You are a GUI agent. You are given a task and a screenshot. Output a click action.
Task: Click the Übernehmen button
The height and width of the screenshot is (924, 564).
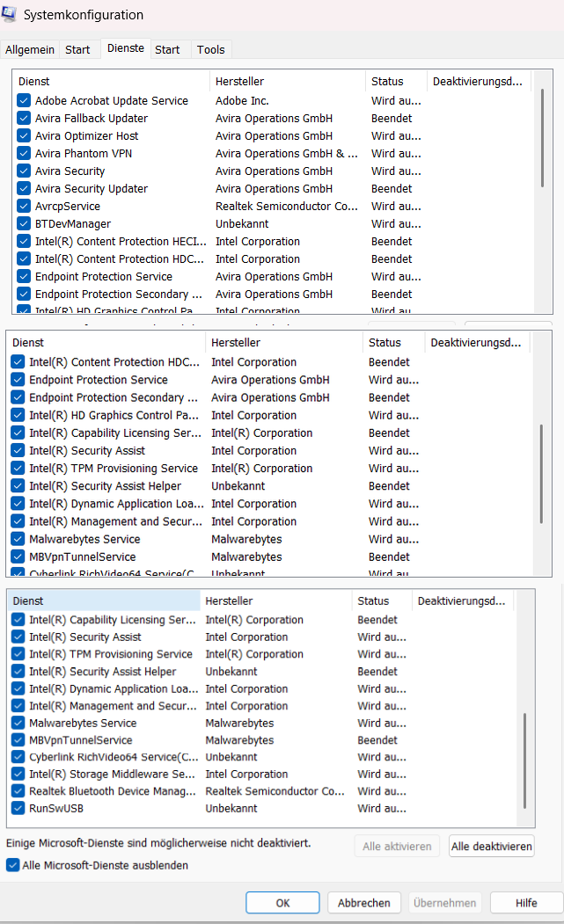(445, 903)
